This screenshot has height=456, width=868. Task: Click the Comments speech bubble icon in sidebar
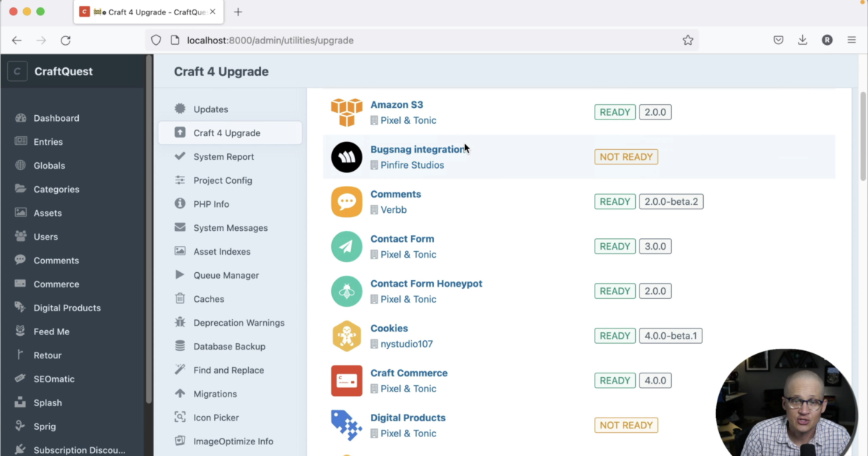click(x=20, y=260)
